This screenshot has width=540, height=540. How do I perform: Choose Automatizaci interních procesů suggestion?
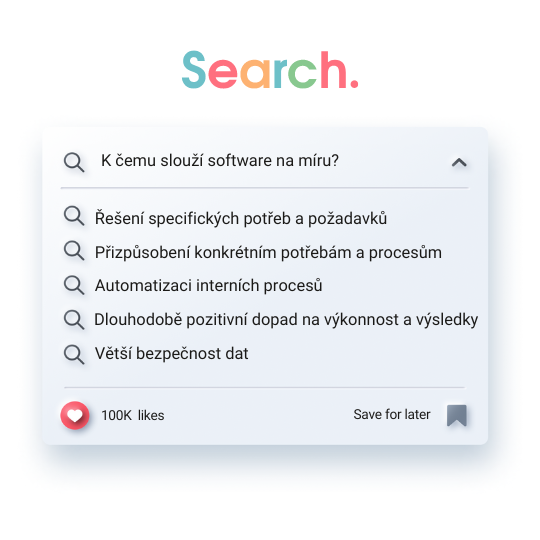point(208,285)
